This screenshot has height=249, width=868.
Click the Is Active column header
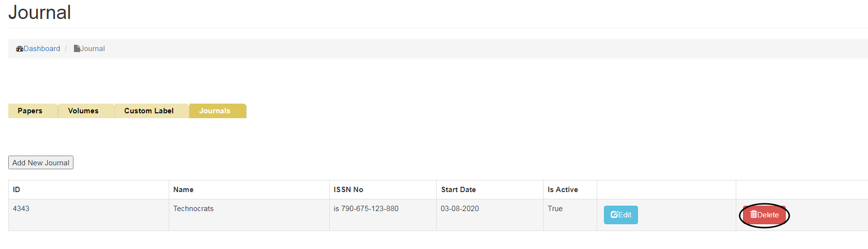(x=563, y=190)
